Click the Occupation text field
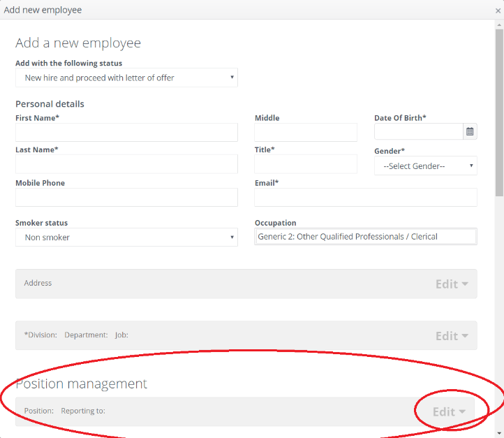Viewport: 504px width, 438px height. click(x=366, y=237)
